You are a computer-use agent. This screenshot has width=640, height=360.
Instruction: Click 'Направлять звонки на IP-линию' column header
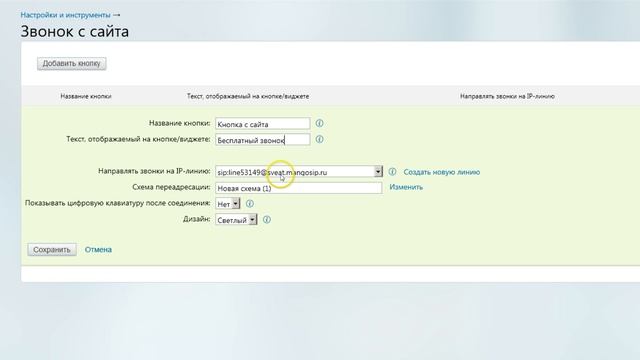507,96
